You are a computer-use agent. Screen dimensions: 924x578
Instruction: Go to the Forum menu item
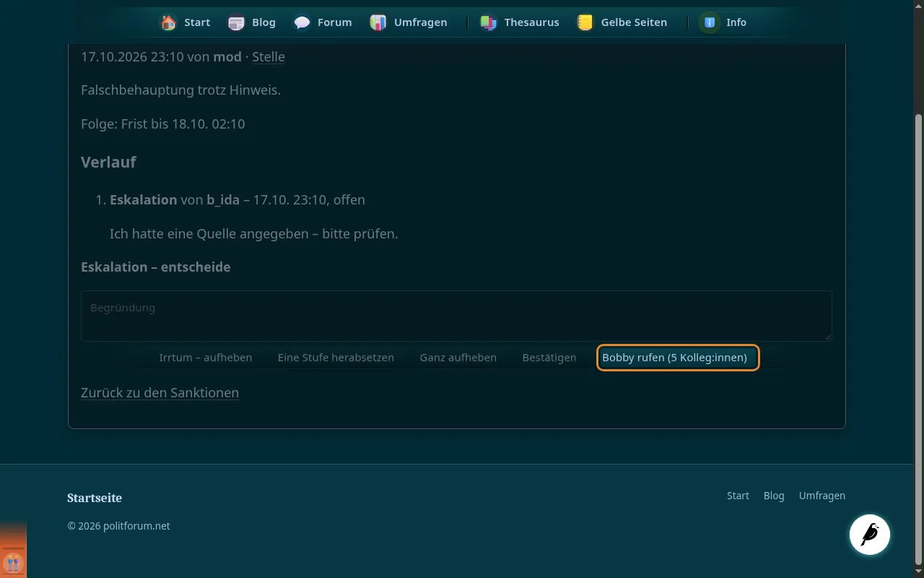click(335, 22)
